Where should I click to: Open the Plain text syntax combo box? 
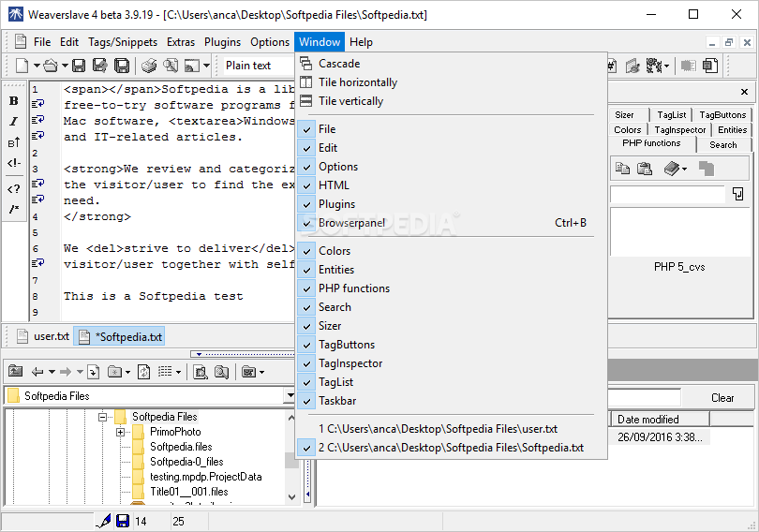259,66
